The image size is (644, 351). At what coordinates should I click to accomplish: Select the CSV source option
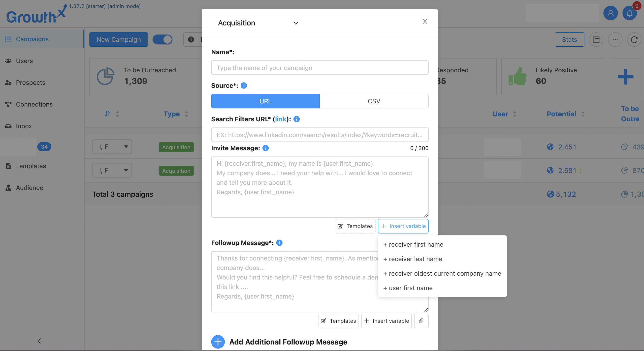[374, 101]
